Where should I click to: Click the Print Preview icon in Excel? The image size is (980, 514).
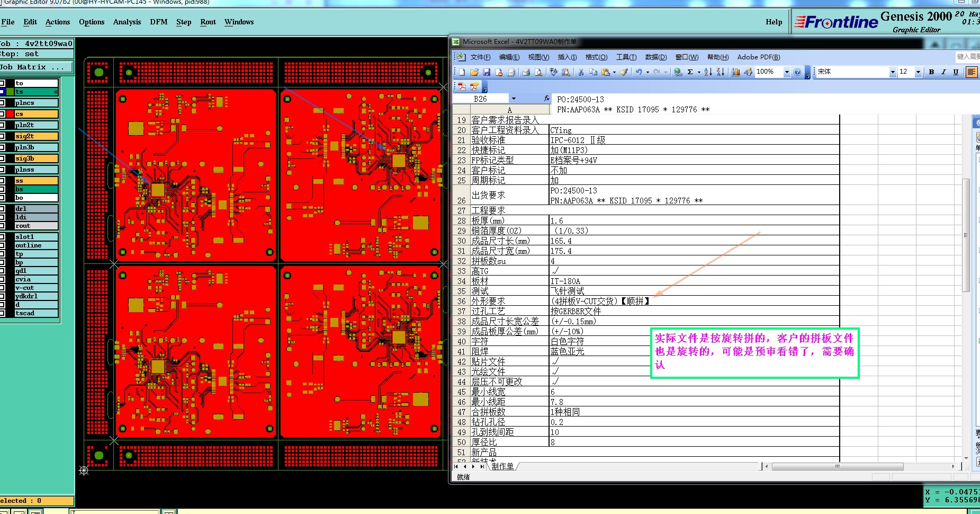pos(538,72)
